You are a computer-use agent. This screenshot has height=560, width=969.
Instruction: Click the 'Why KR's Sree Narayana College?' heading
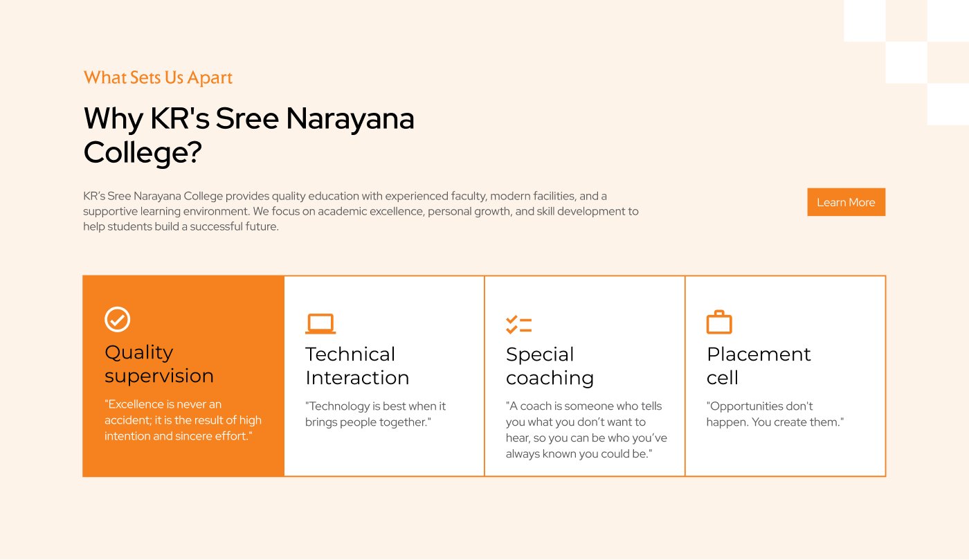pyautogui.click(x=249, y=136)
